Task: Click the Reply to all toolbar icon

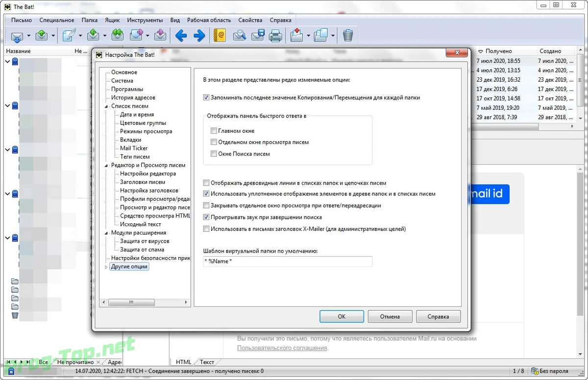Action: (x=117, y=36)
